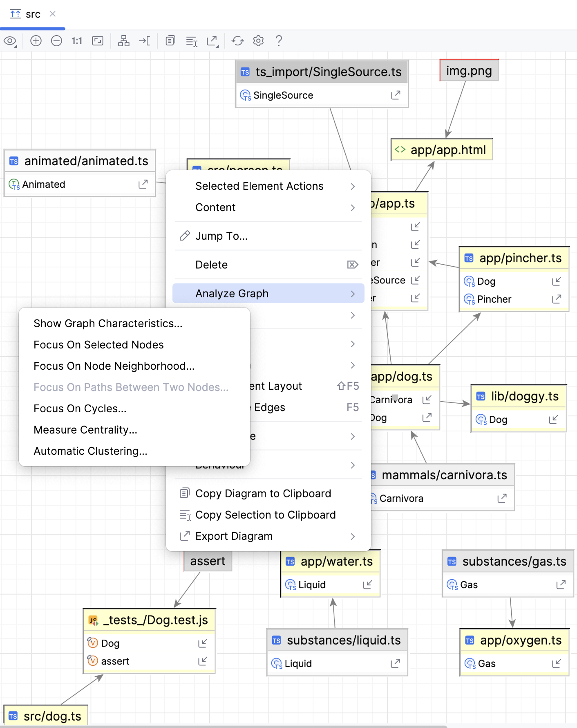Screen dimensions: 577x728
Task: Click the eye visibility options icon
Action: coord(10,41)
